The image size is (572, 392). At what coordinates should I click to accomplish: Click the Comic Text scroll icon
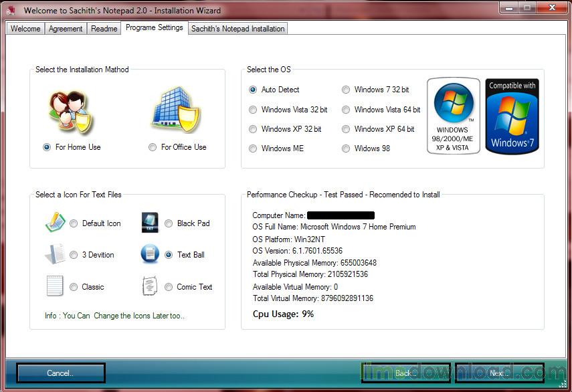coord(150,286)
